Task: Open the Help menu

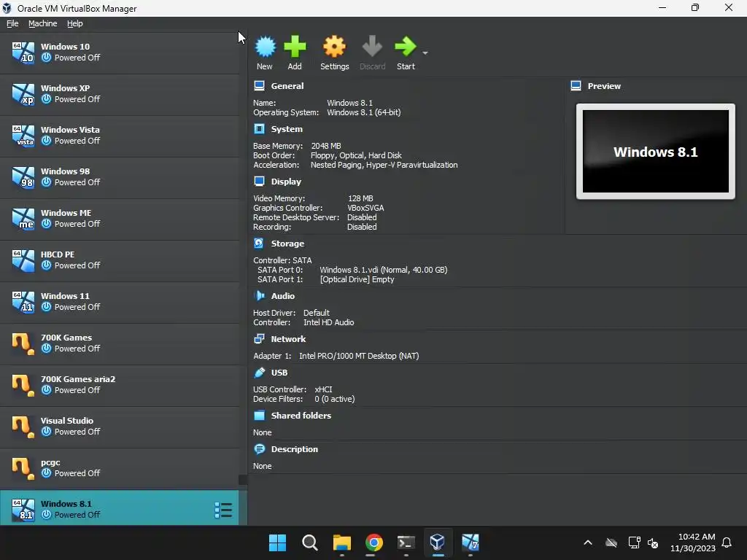Action: pyautogui.click(x=75, y=23)
